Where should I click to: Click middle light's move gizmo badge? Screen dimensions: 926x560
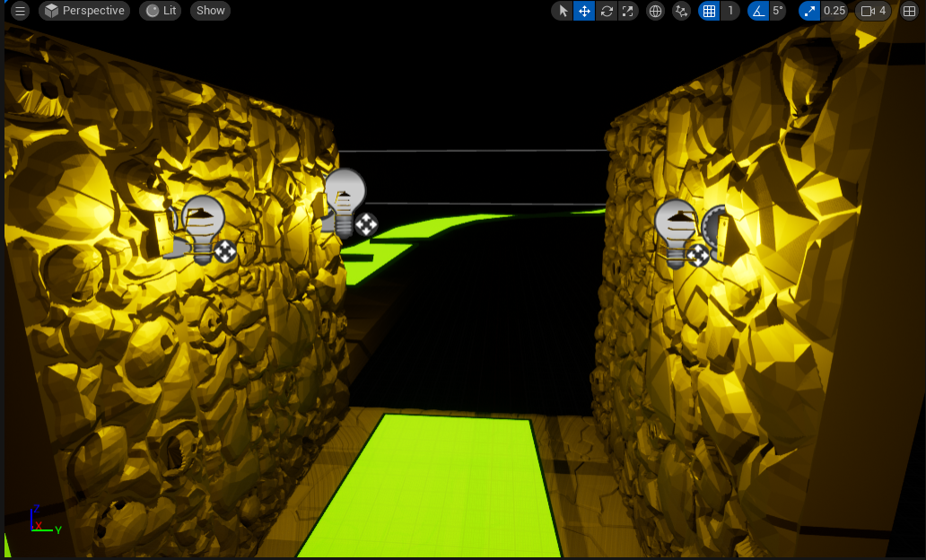point(366,225)
